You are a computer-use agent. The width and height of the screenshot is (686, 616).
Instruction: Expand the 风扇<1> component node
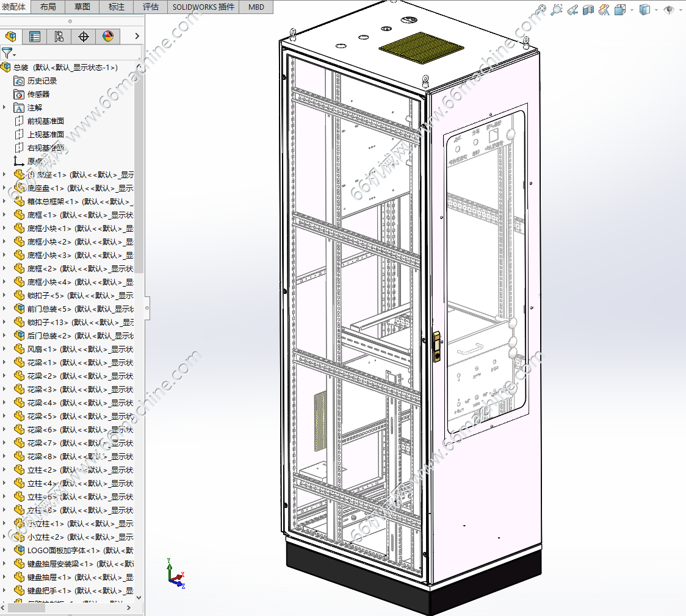[x=4, y=349]
